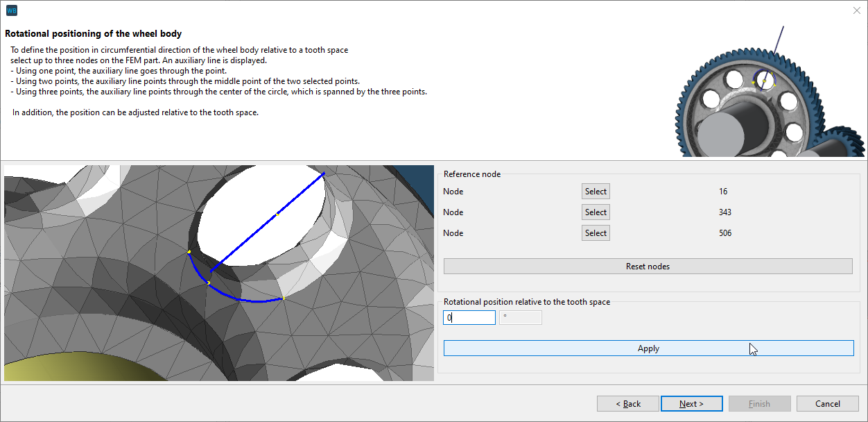Go back to the previous wizard step
Viewport: 868px width, 422px height.
[627, 403]
